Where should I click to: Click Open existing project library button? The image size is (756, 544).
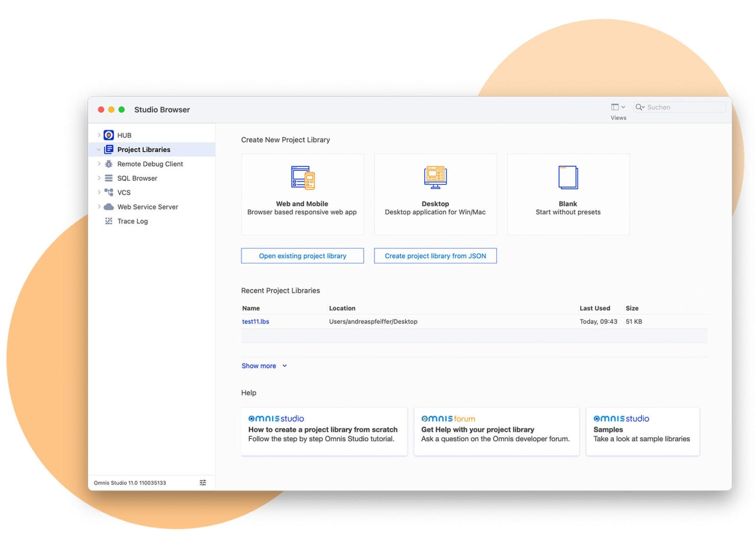click(x=302, y=255)
